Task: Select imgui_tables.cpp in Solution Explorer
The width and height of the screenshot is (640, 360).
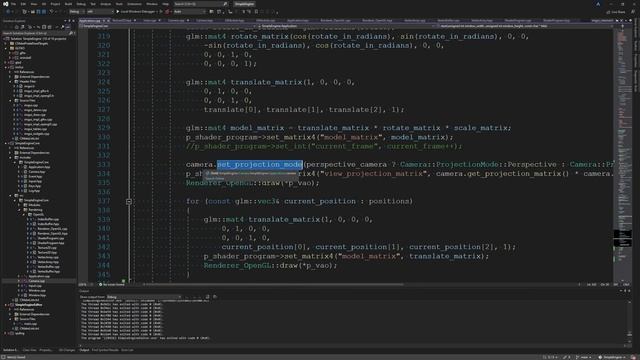Action: 36,129
